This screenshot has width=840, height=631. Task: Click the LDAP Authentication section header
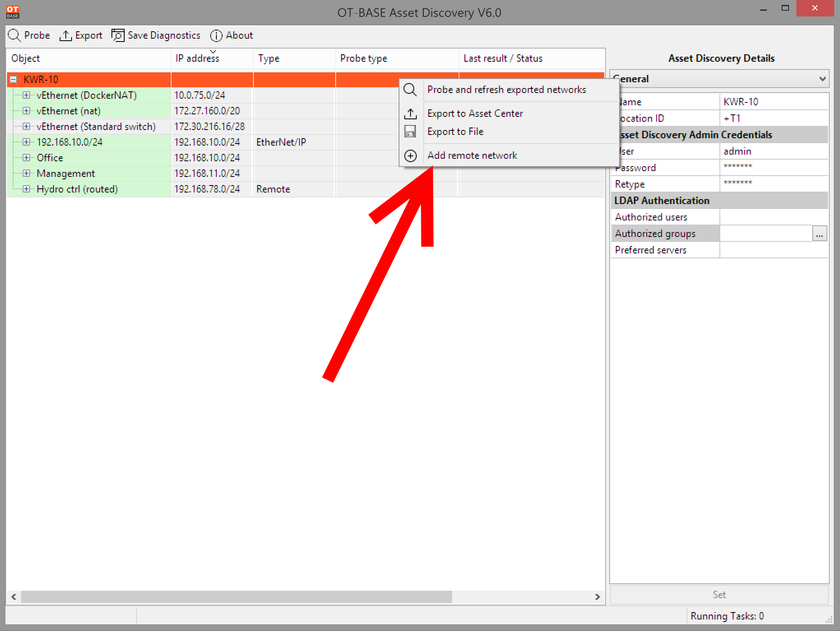pos(719,200)
